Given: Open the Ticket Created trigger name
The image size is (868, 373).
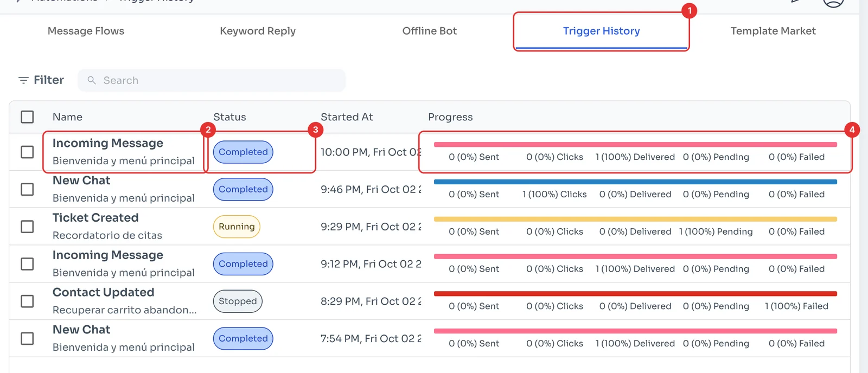Looking at the screenshot, I should click(95, 217).
